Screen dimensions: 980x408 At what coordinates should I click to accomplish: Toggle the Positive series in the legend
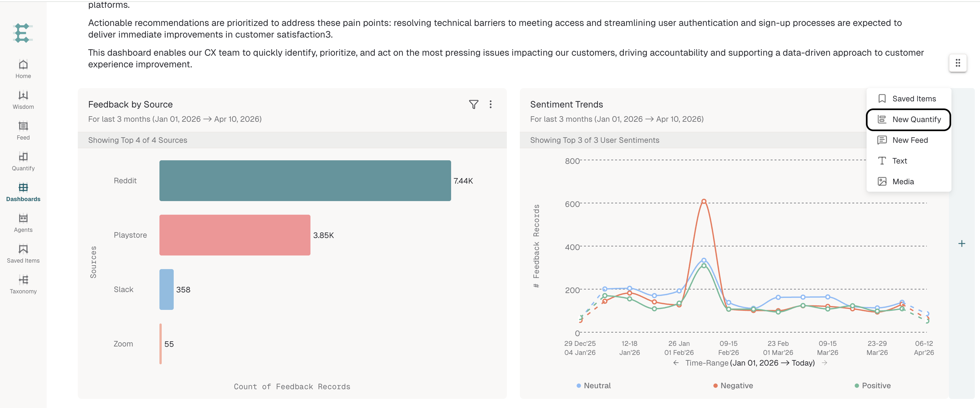pos(872,386)
